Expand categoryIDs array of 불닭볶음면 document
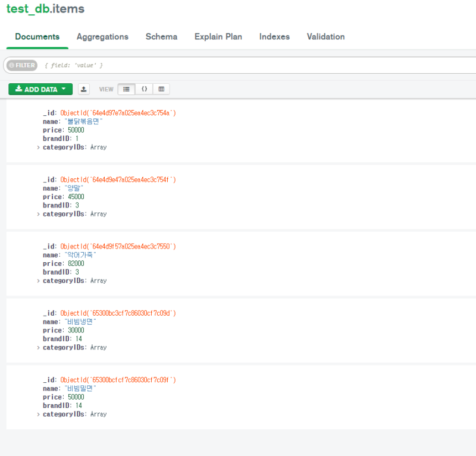 [x=39, y=147]
